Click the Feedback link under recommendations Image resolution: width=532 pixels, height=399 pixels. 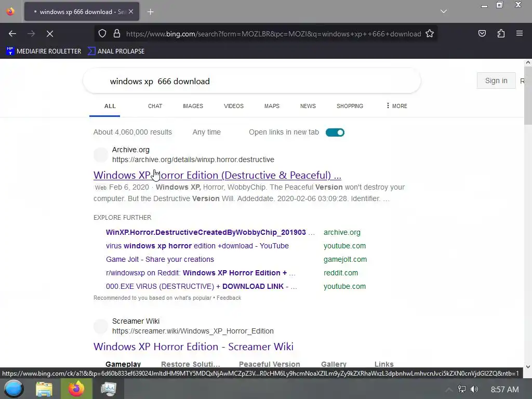tap(229, 298)
